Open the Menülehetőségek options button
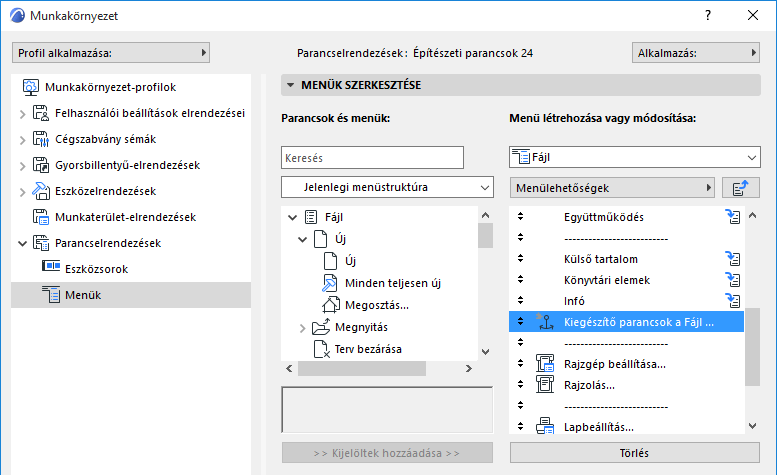 611,187
